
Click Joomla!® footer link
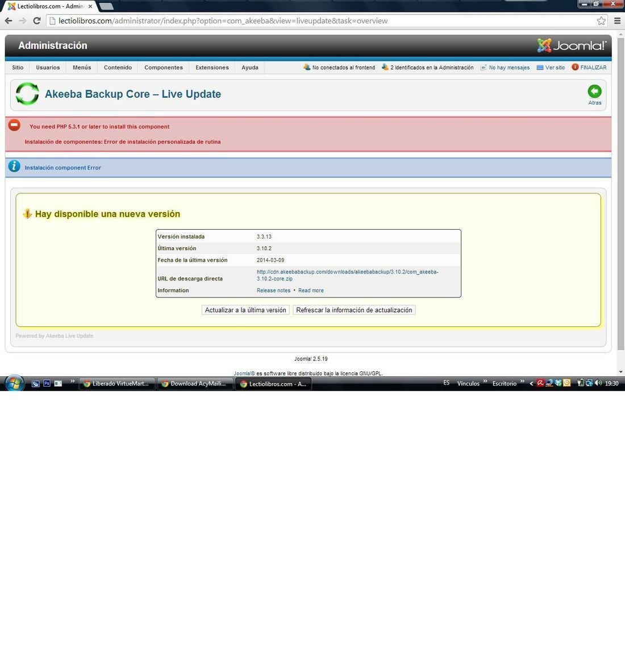click(244, 374)
